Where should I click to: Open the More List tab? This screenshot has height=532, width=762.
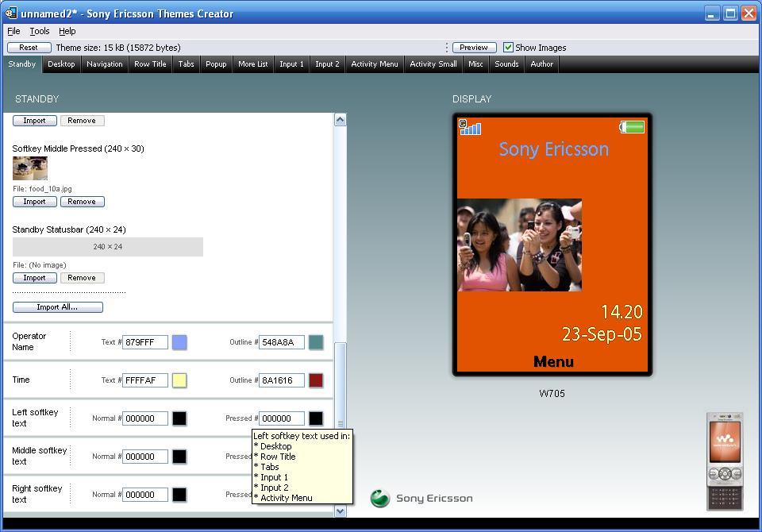click(252, 64)
